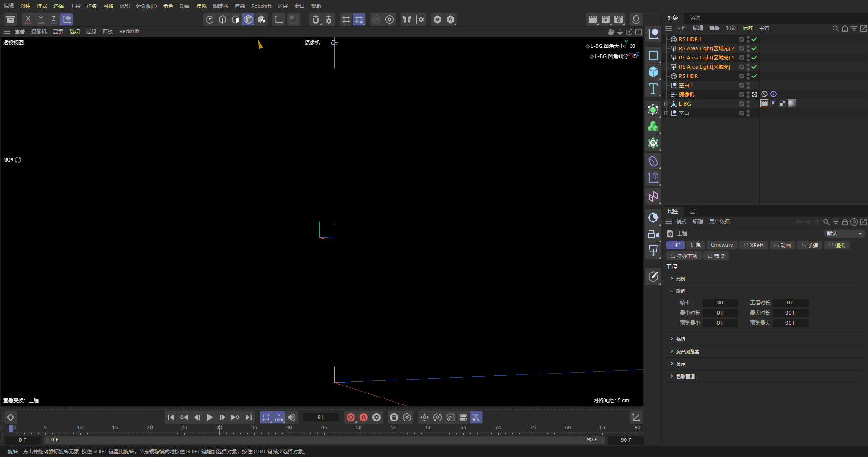Select the Text spline tool icon
This screenshot has width=868, height=457.
[x=653, y=89]
